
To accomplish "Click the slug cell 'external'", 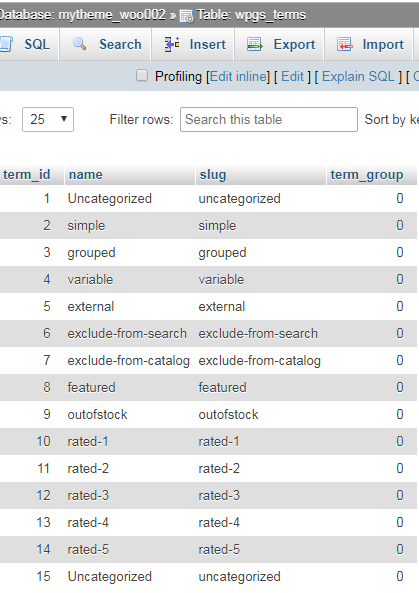I will [222, 306].
